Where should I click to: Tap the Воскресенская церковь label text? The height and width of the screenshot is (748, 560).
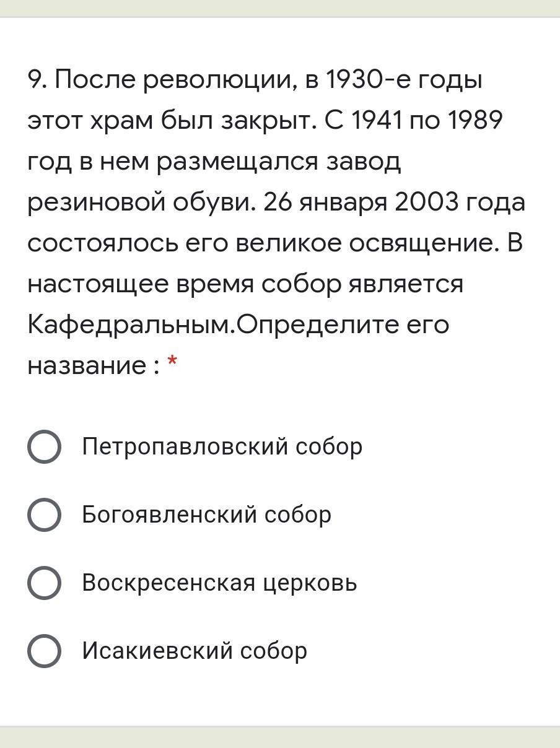point(219,583)
